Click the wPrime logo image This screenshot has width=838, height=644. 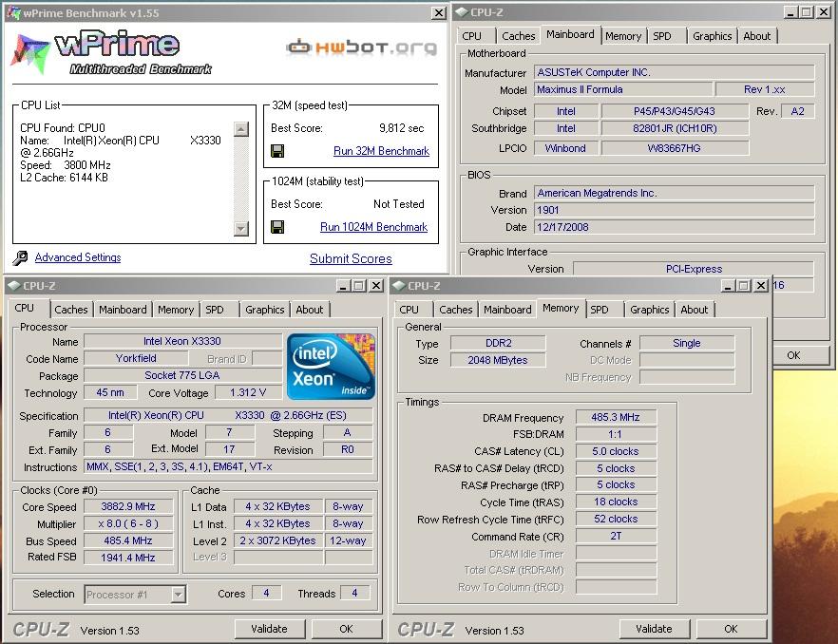tap(110, 53)
